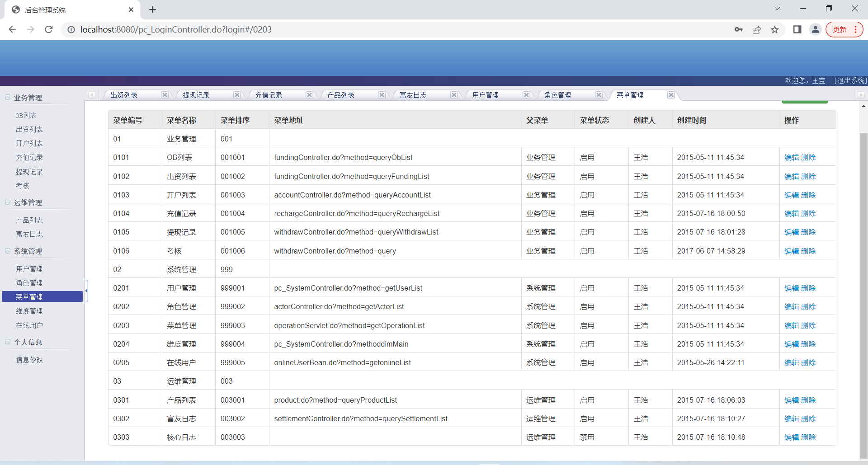The image size is (868, 465).
Task: Collapse the 业务管理 sidebar group
Action: coord(8,97)
